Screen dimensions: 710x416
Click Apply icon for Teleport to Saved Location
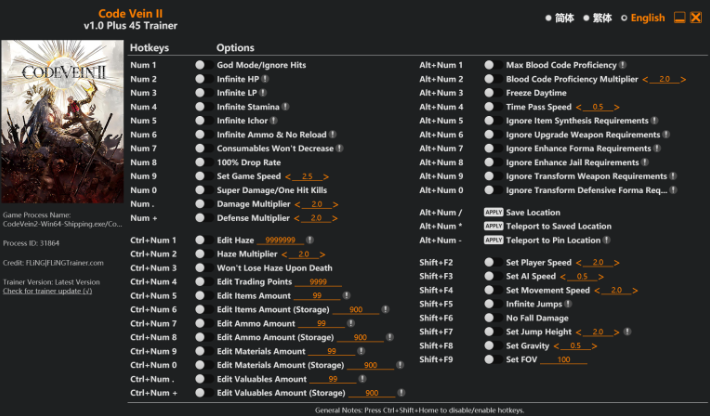[494, 226]
